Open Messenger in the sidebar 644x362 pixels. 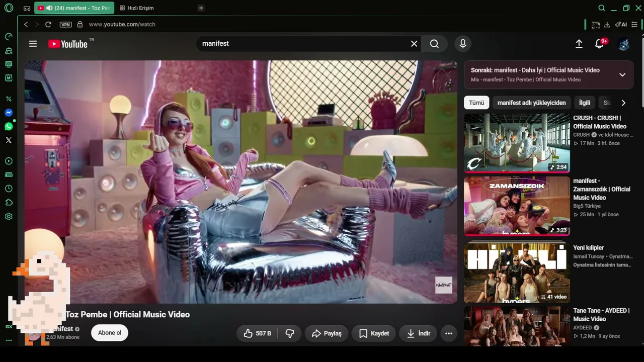[x=9, y=113]
